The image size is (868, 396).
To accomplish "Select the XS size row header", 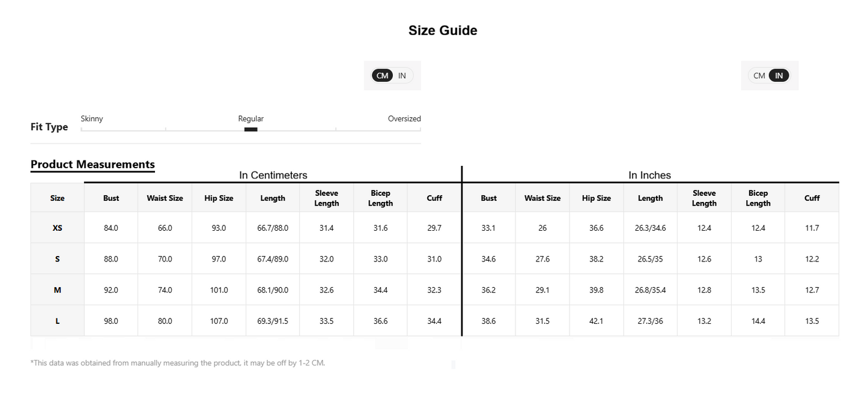I will (58, 228).
